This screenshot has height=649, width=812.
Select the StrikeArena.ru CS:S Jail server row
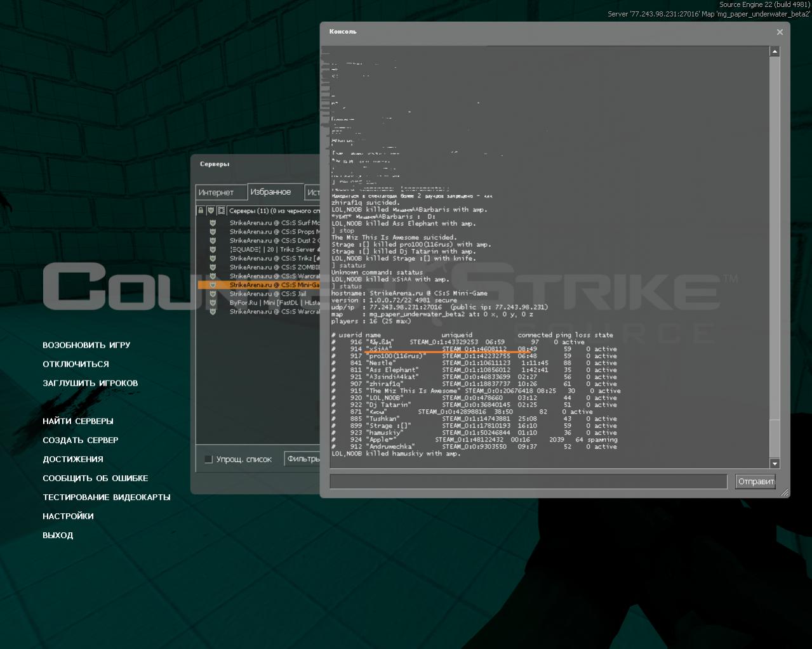click(259, 294)
